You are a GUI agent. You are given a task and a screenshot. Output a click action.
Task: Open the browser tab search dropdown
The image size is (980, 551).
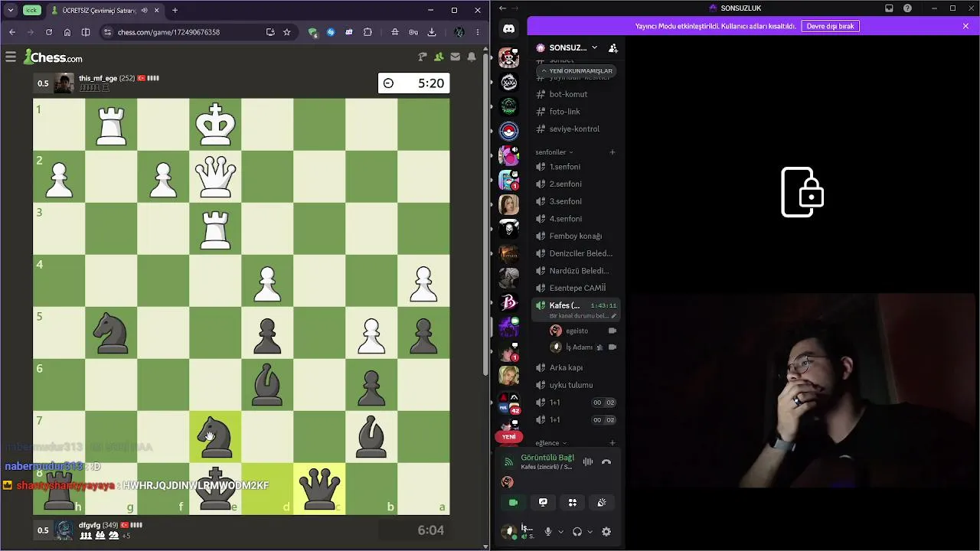11,10
